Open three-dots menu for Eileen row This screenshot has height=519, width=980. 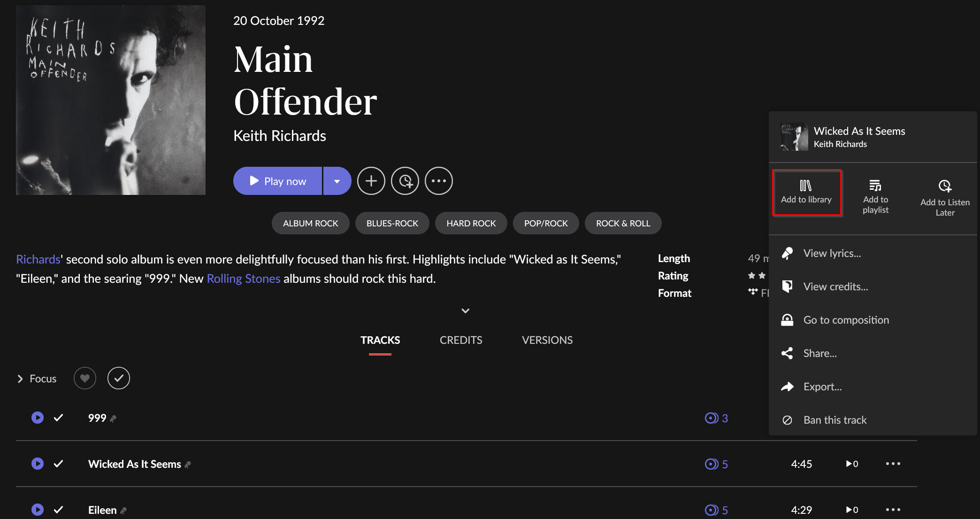coord(893,510)
